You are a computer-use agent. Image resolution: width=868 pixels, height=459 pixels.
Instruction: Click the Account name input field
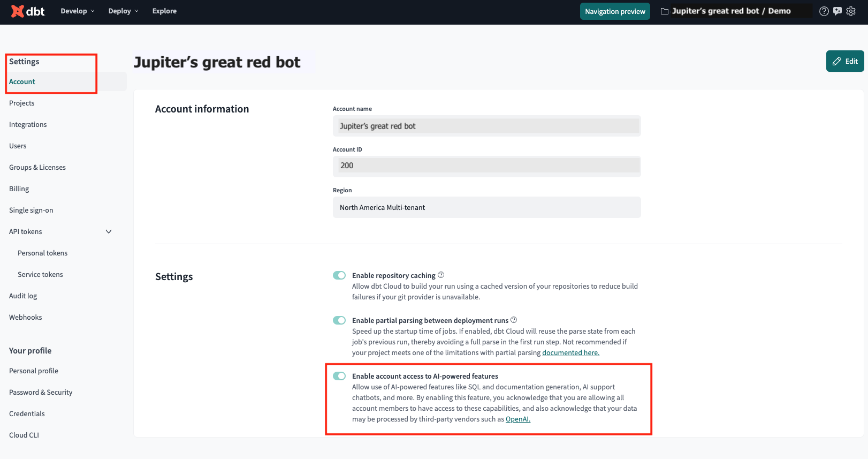click(x=486, y=126)
